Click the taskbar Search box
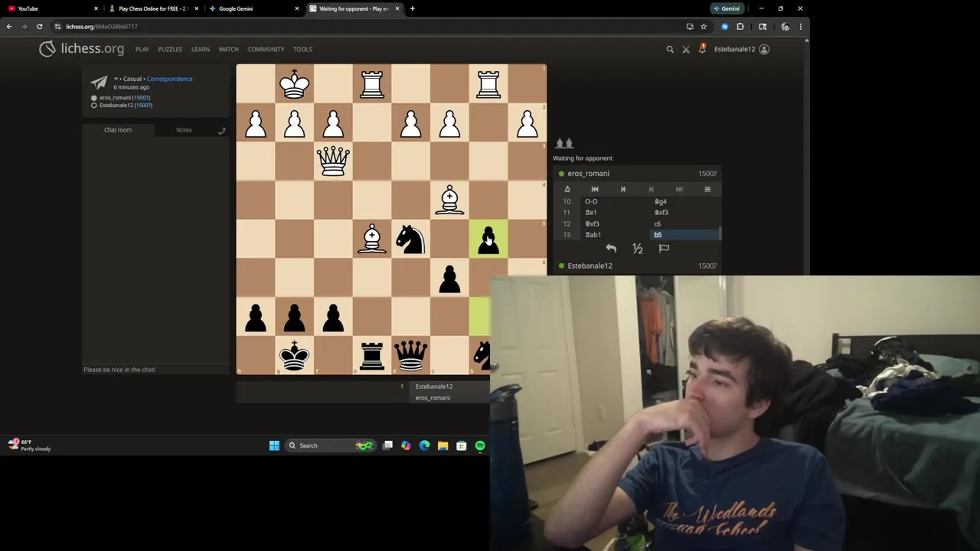This screenshot has height=551, width=980. [331, 445]
